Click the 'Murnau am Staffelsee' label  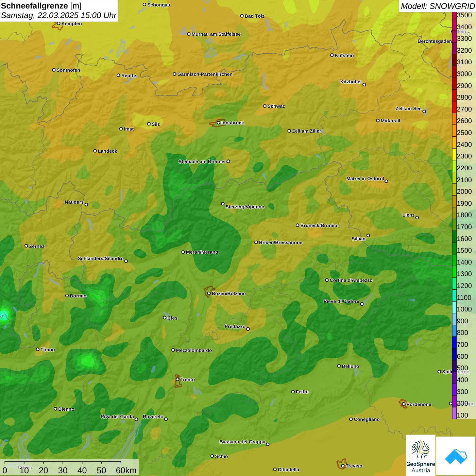point(216,34)
